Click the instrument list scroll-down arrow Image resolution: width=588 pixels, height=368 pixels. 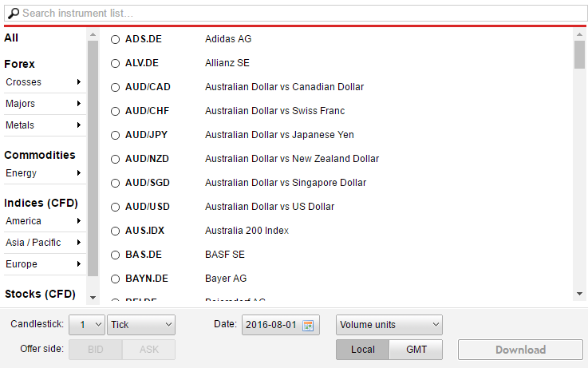coord(579,294)
